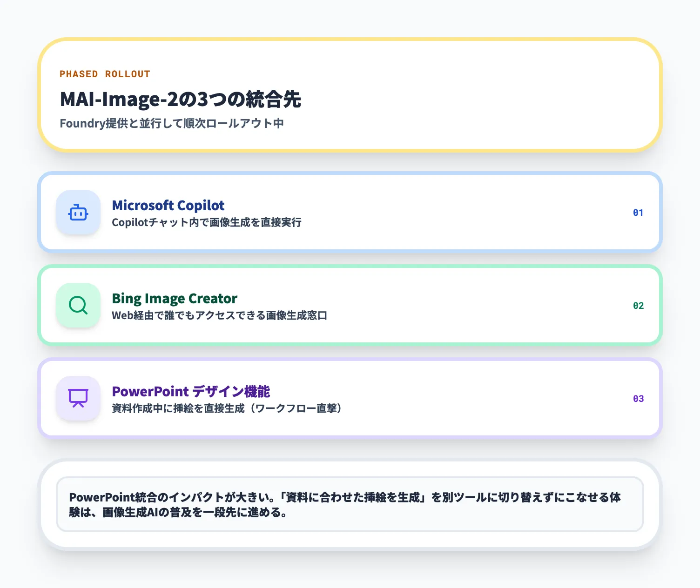This screenshot has width=700, height=588.
Task: Click the Foundry提供 subtitle text
Action: [172, 123]
